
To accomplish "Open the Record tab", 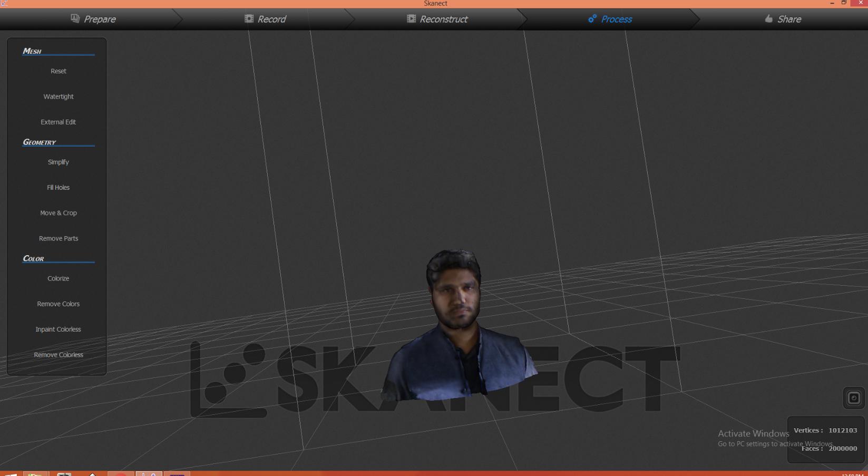I will tap(265, 19).
